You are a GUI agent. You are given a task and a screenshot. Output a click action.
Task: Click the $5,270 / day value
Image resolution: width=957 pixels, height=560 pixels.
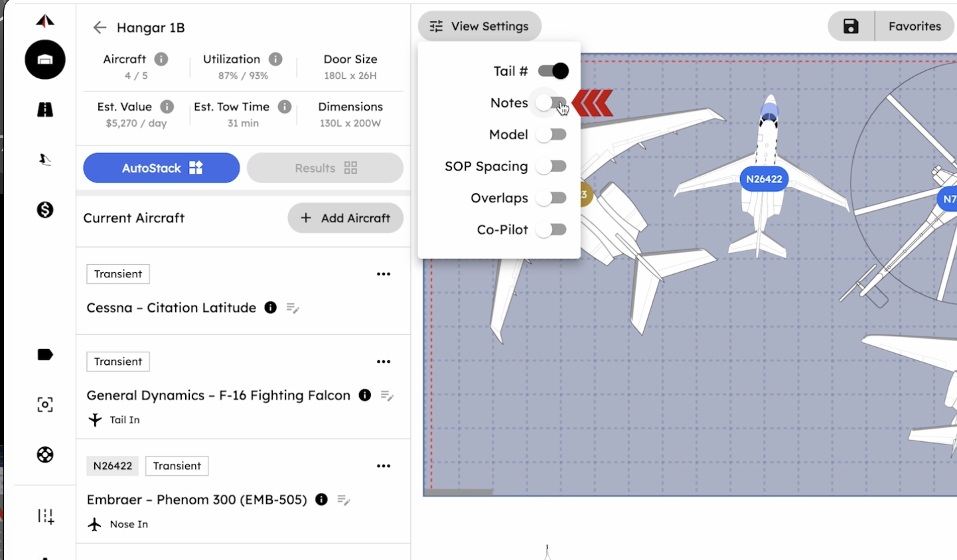point(136,123)
